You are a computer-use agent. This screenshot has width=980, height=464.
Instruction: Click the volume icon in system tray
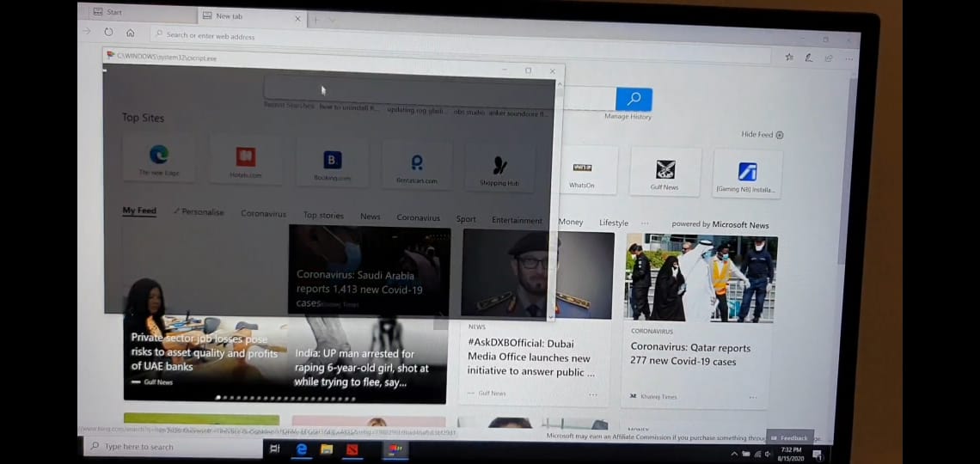click(x=769, y=454)
